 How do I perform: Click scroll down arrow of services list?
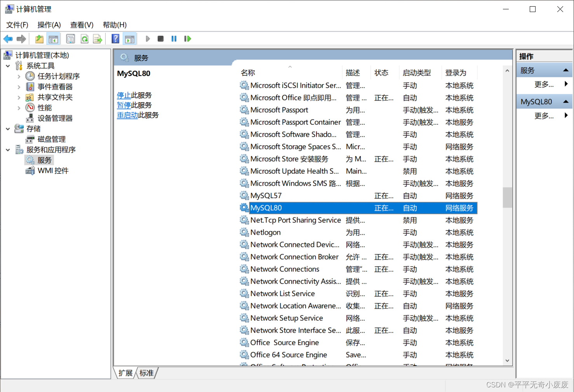[507, 361]
